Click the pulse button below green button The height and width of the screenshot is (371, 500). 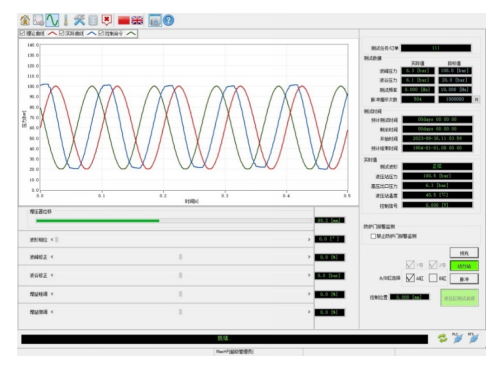[464, 279]
